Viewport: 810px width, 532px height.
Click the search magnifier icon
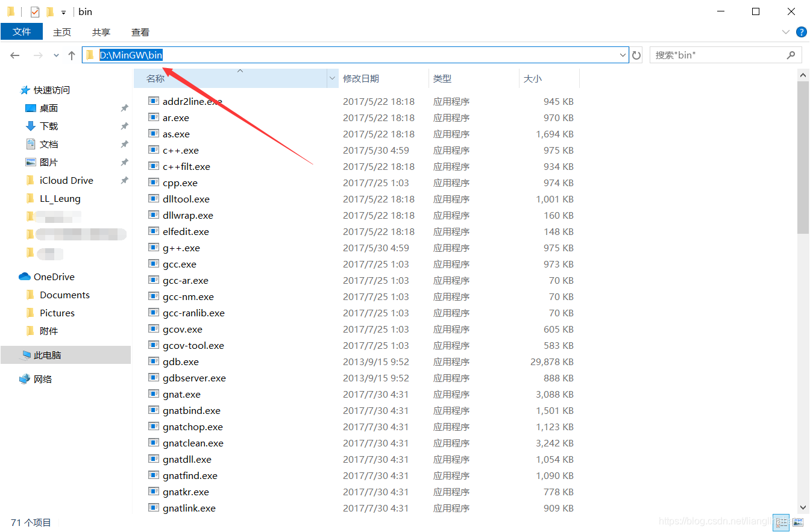(791, 55)
